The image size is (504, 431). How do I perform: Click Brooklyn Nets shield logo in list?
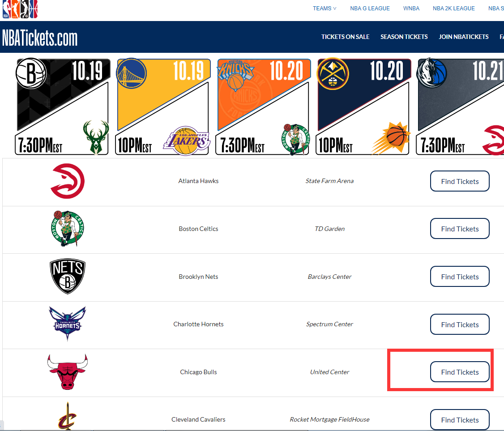coord(68,276)
